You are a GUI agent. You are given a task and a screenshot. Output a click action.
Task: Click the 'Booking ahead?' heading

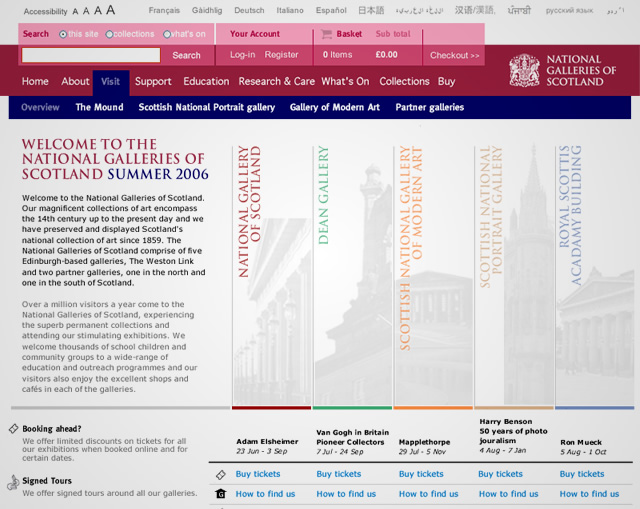[52, 429]
